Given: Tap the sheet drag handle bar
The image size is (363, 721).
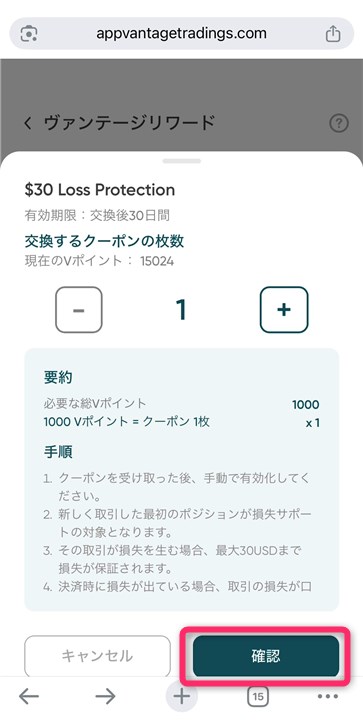Looking at the screenshot, I should click(182, 161).
